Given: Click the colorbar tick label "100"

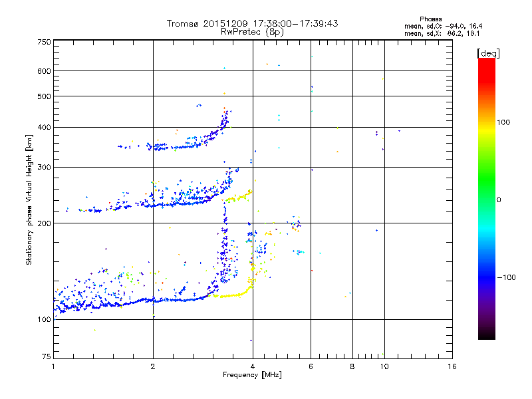Looking at the screenshot, I should (x=503, y=122).
